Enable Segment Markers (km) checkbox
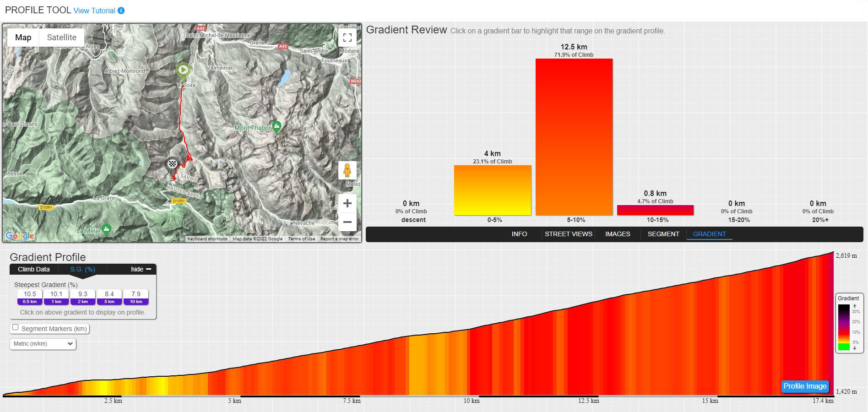The image size is (868, 412). [16, 327]
